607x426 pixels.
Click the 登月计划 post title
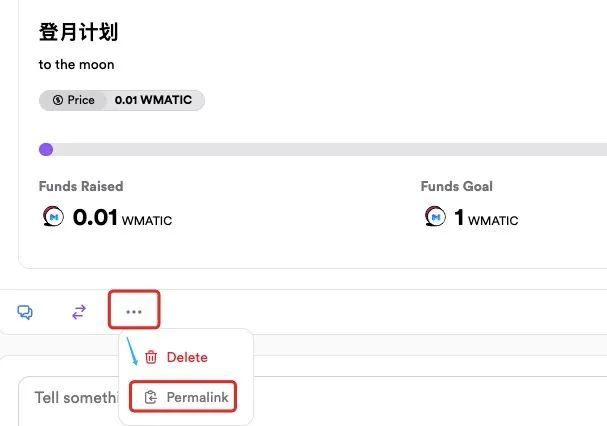(x=78, y=31)
